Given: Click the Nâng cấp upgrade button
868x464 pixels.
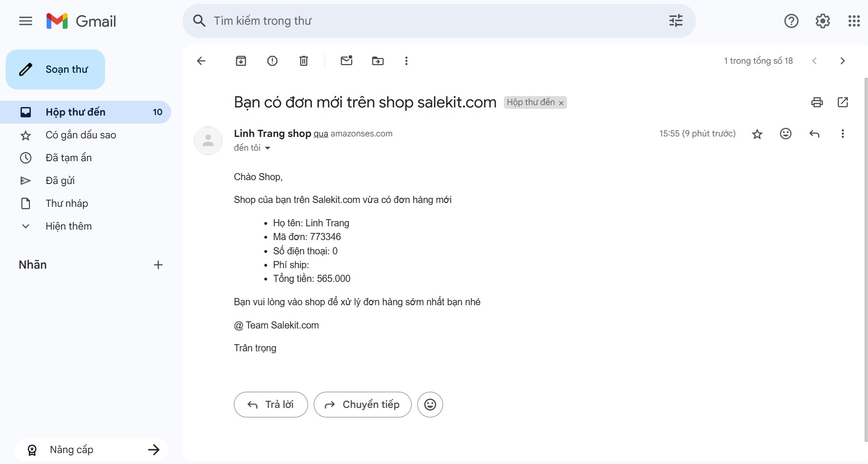Looking at the screenshot, I should (x=91, y=450).
